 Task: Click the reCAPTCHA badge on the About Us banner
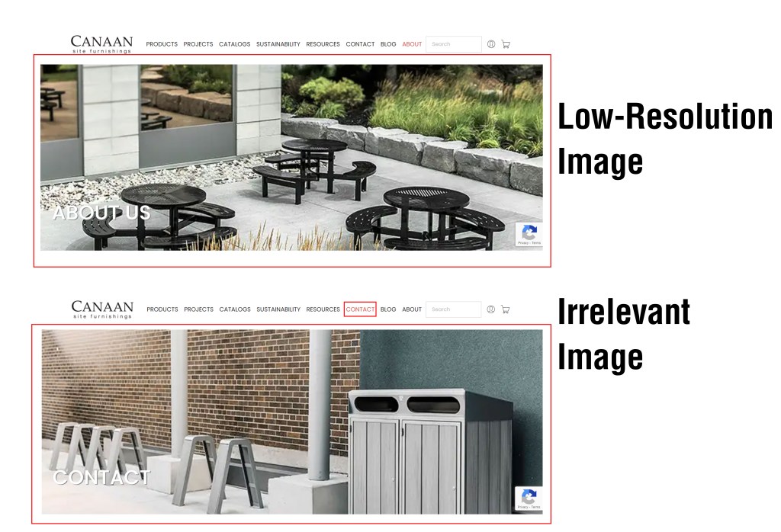[529, 234]
